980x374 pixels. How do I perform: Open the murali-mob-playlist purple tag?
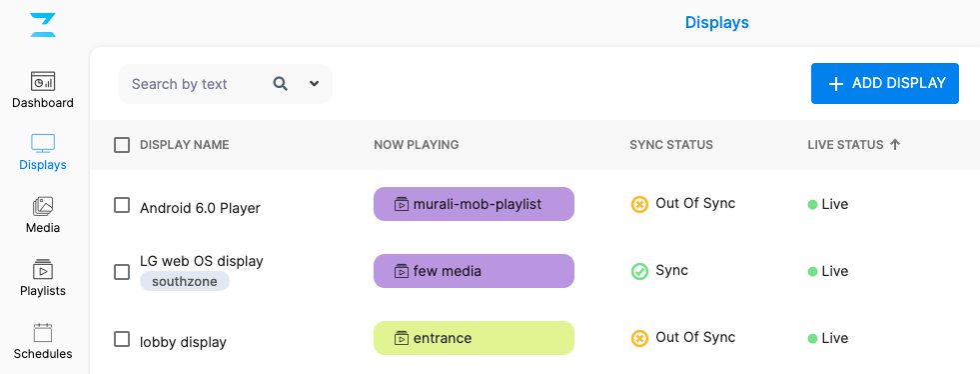pyautogui.click(x=474, y=204)
